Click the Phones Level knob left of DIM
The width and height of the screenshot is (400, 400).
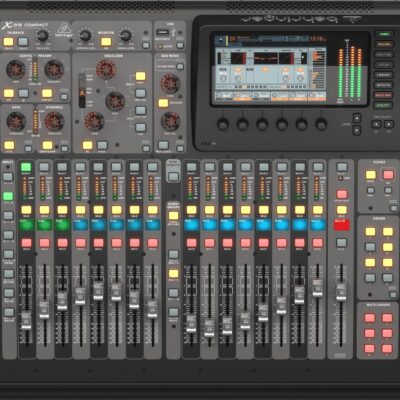(86, 35)
